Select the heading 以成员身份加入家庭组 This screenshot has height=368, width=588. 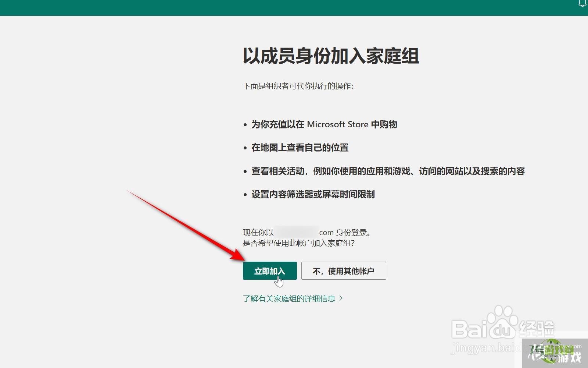(331, 56)
